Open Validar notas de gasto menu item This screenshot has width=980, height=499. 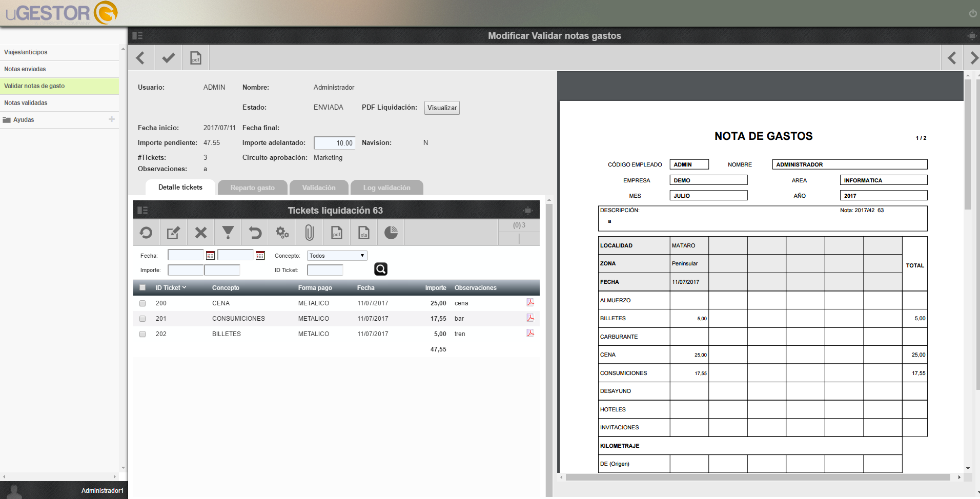[59, 86]
